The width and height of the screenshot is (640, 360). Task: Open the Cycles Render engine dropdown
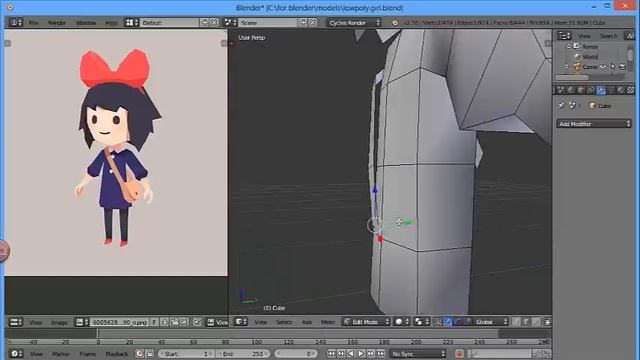[354, 22]
